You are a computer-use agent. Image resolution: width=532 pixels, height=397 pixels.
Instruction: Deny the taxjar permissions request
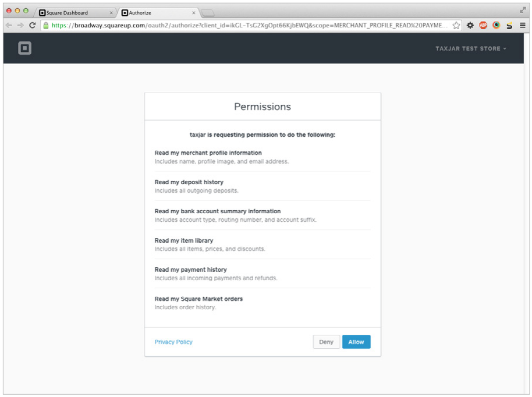coord(326,342)
